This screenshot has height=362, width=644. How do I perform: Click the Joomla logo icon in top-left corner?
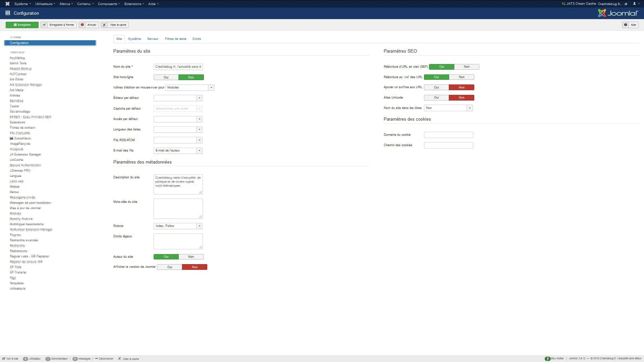(7, 4)
